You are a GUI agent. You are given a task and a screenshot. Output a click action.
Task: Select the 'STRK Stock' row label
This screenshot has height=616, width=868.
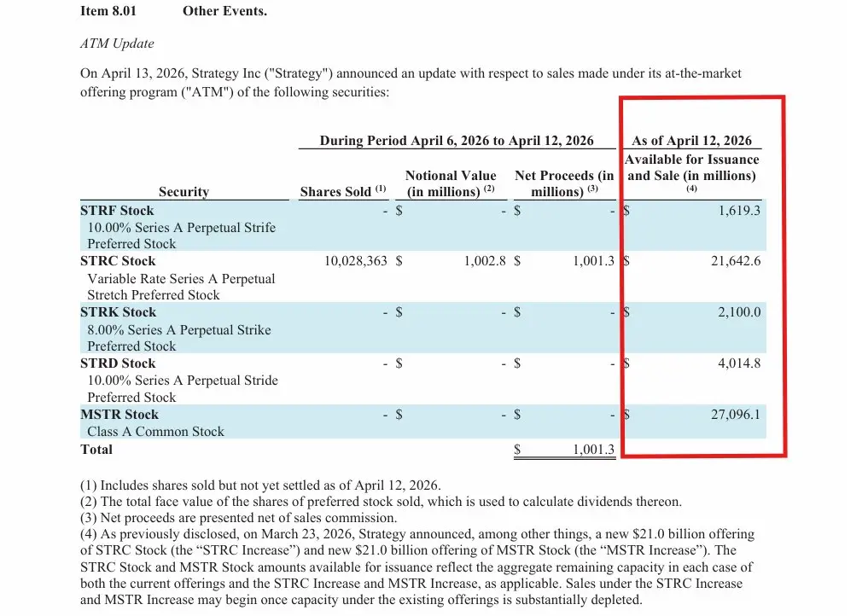(x=118, y=312)
